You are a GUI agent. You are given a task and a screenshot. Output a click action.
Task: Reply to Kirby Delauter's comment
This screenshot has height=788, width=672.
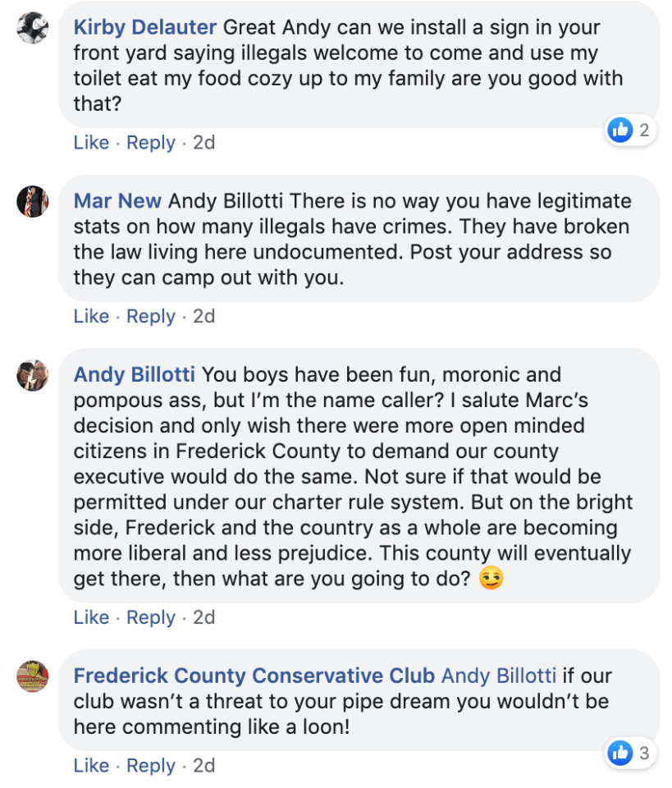pos(151,143)
